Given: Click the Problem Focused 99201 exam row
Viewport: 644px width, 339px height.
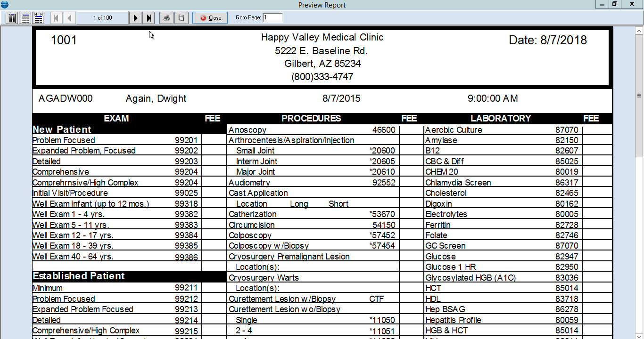Looking at the screenshot, I should pos(117,140).
